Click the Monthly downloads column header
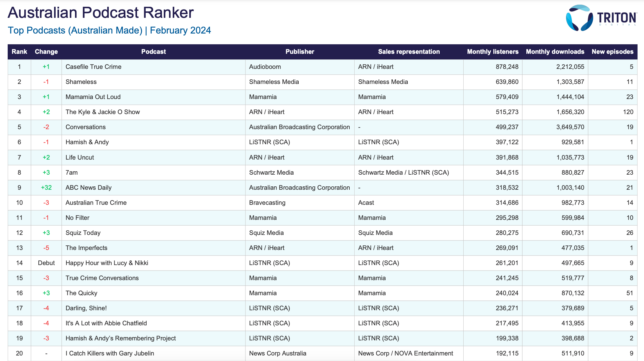The image size is (644, 361). (x=555, y=52)
